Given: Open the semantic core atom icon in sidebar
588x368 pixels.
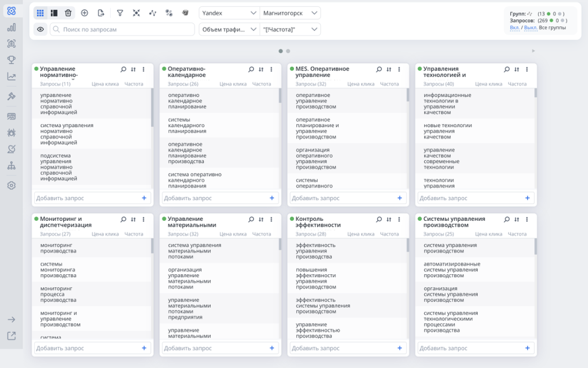Looking at the screenshot, I should point(11,11).
